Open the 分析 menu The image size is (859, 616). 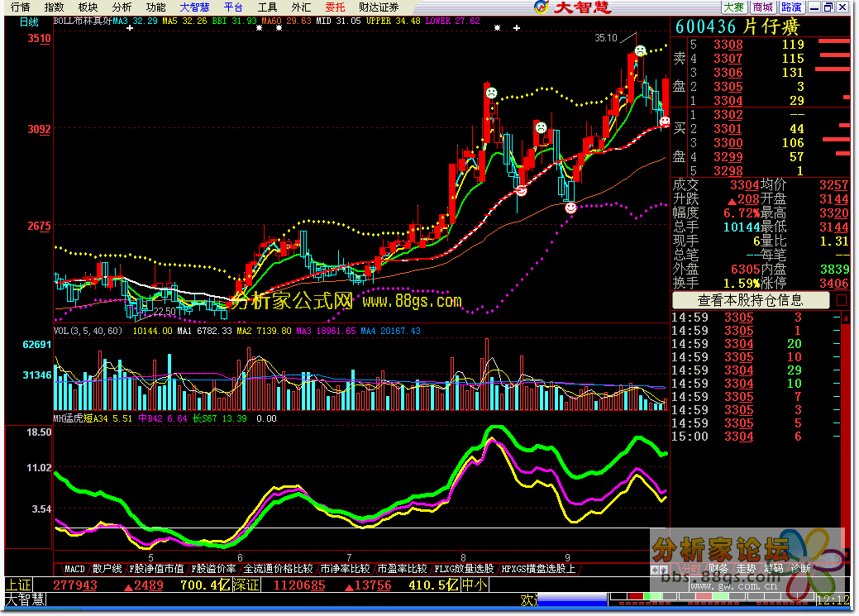(x=122, y=7)
